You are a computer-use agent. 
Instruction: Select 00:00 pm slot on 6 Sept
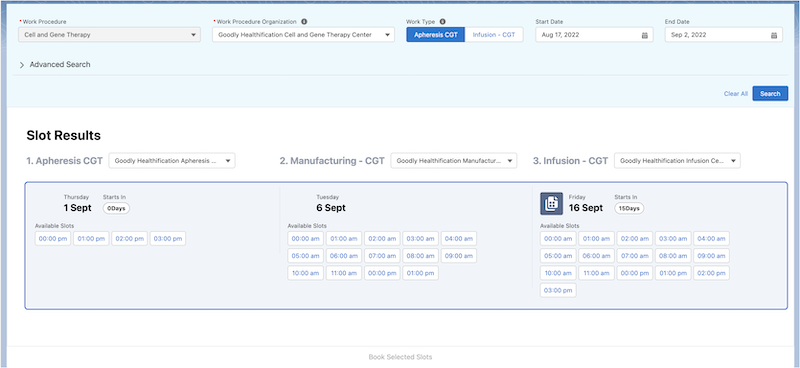[382, 273]
